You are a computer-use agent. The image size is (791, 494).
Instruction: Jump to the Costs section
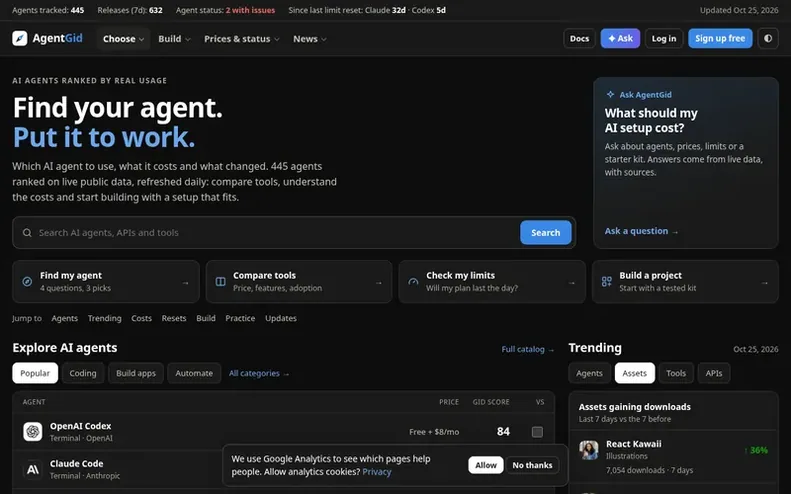pos(141,318)
